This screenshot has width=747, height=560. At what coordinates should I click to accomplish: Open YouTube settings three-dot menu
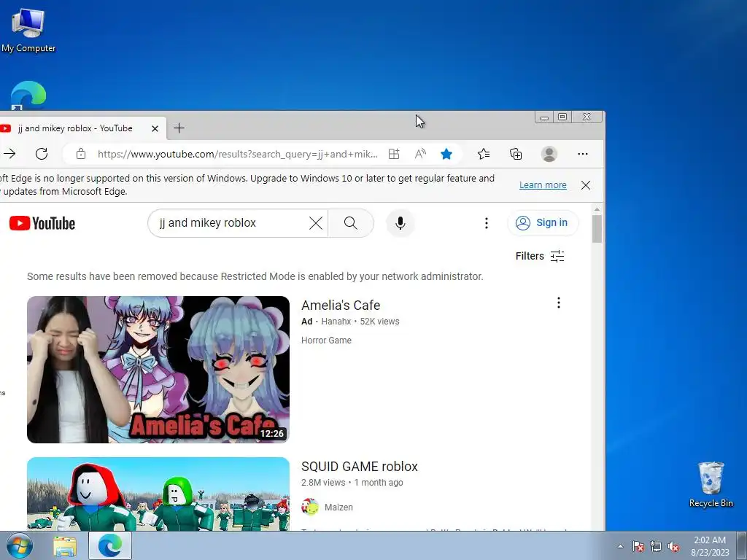[x=487, y=223]
